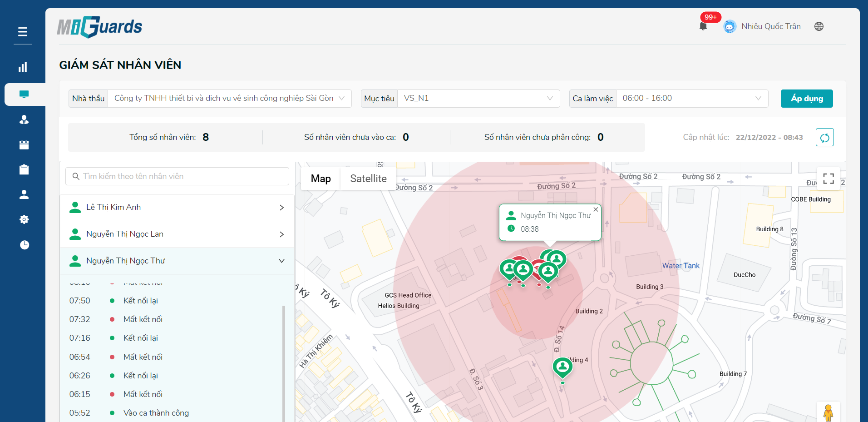Expand Nguyễn Thị Ngọc Lan employee row
This screenshot has height=422, width=868.
[x=177, y=234]
